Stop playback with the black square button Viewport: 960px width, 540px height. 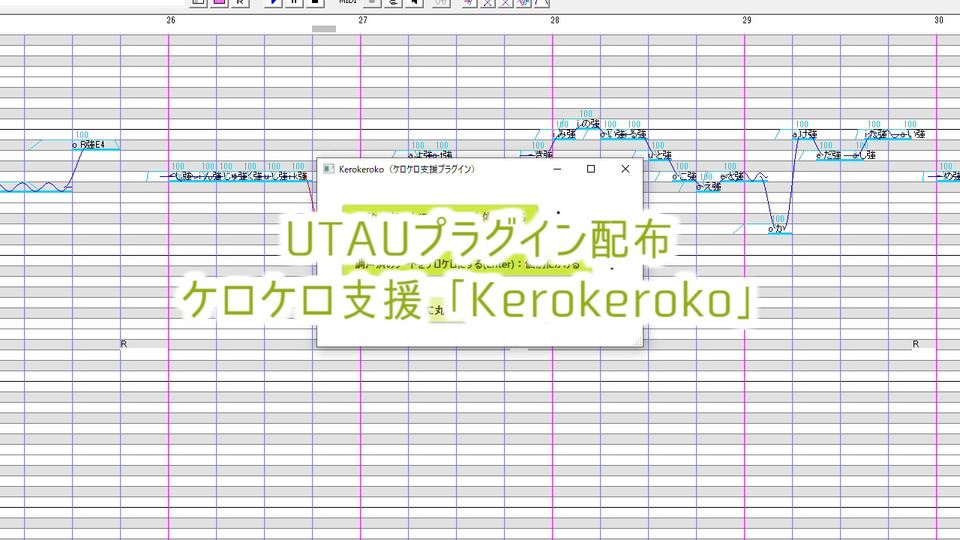click(x=315, y=3)
